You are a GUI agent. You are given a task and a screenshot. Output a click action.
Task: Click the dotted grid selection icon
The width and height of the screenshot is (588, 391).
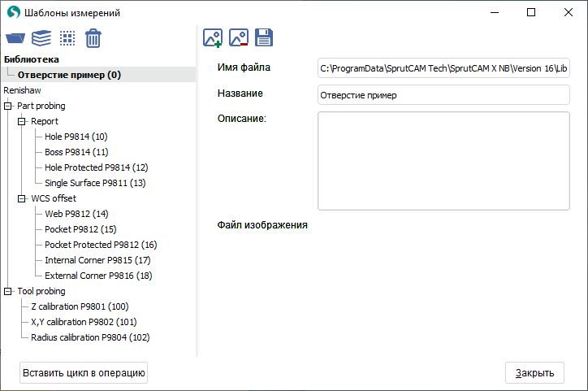(67, 38)
